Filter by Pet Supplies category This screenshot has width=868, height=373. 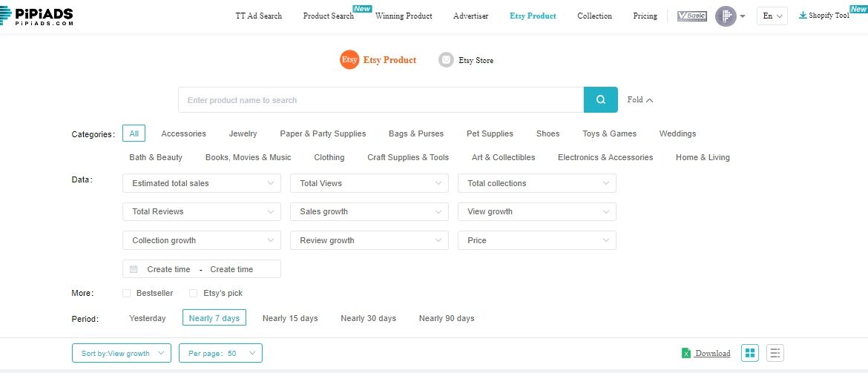pyautogui.click(x=490, y=133)
